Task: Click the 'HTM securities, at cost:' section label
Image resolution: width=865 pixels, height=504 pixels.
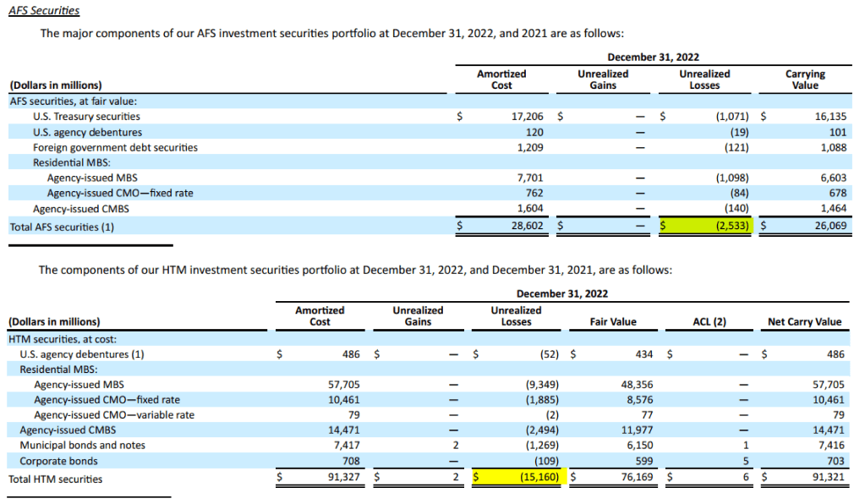Action: click(x=62, y=338)
